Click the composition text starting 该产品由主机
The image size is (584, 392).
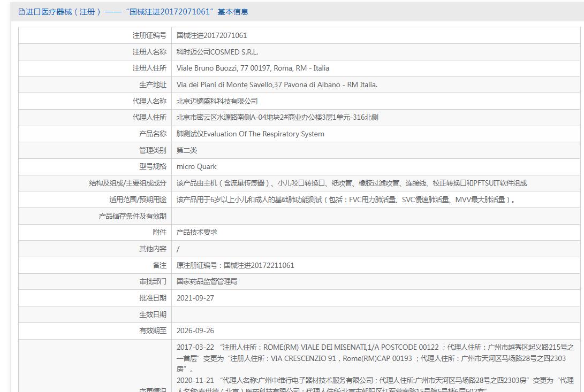[x=352, y=183]
